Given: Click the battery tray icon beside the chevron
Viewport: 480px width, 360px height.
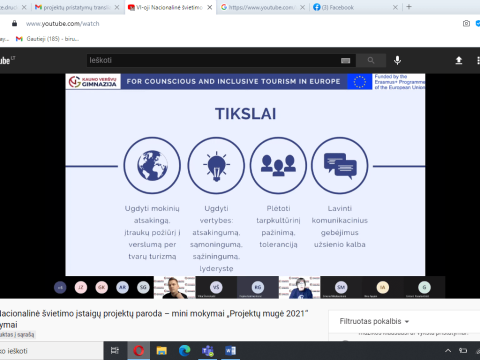Looking at the screenshot, I should pos(463,351).
